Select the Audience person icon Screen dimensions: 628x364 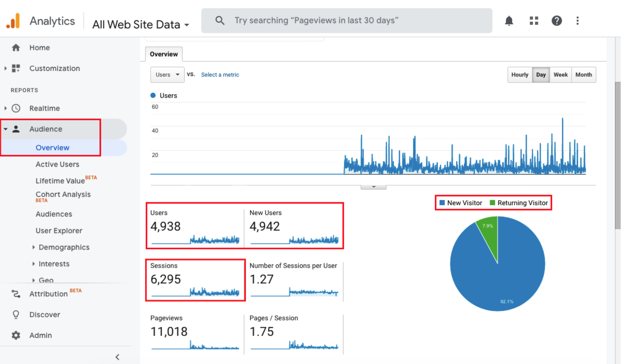tap(16, 129)
